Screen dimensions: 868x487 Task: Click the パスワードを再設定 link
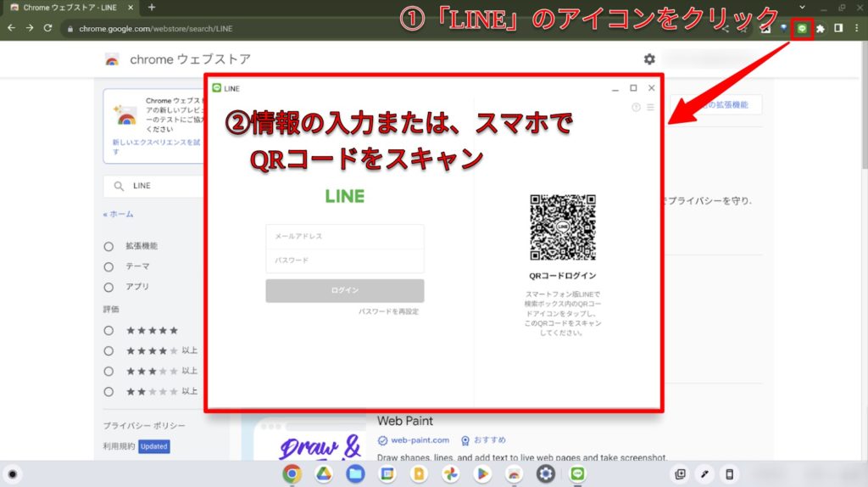click(388, 311)
